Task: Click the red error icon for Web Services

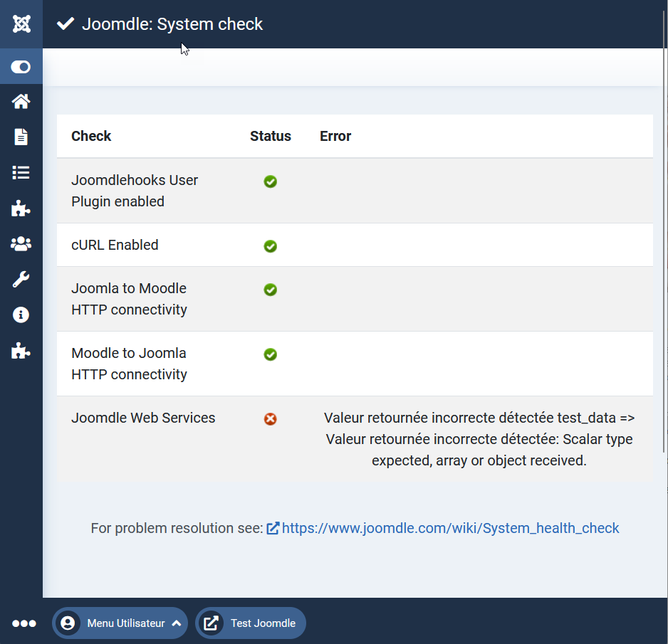Action: coord(270,419)
